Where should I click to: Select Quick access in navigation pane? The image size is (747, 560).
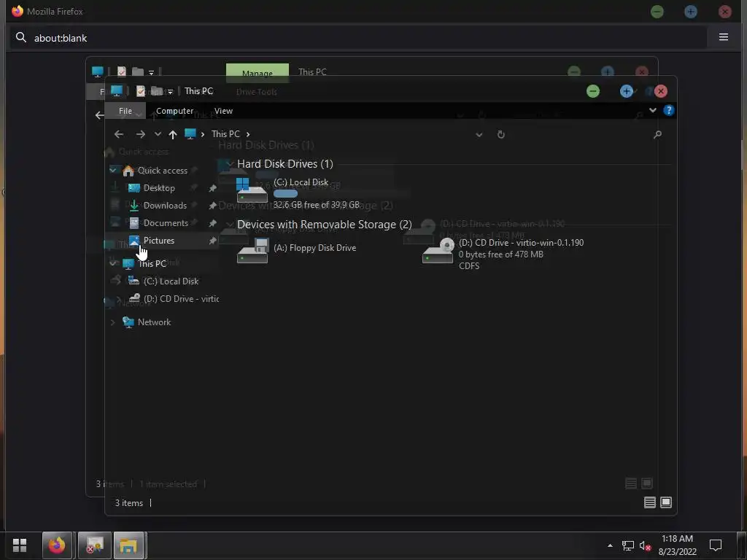163,170
